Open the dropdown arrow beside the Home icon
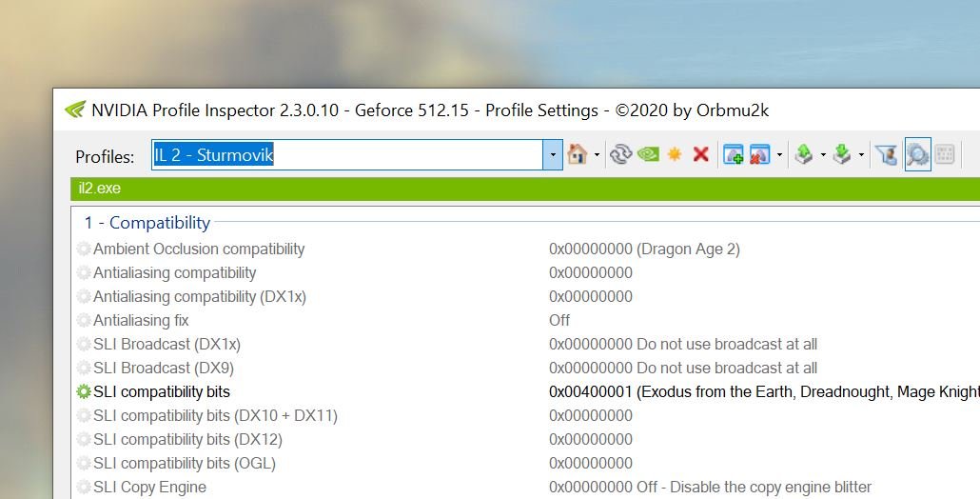The width and height of the screenshot is (980, 499). (597, 154)
